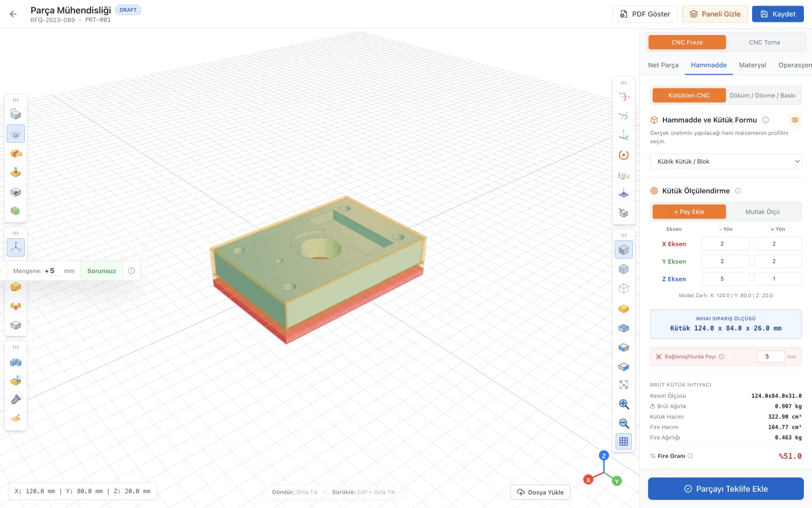Switch sizing mode to Mutlak Ölçü
Image resolution: width=812 pixels, height=508 pixels.
(762, 212)
